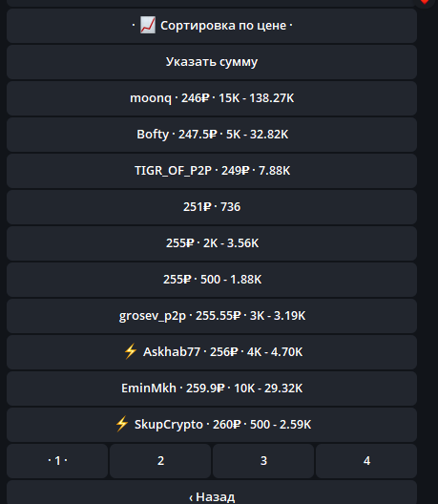Image resolution: width=438 pixels, height=504 pixels.
Task: Select current page 1
Action: pyautogui.click(x=57, y=461)
